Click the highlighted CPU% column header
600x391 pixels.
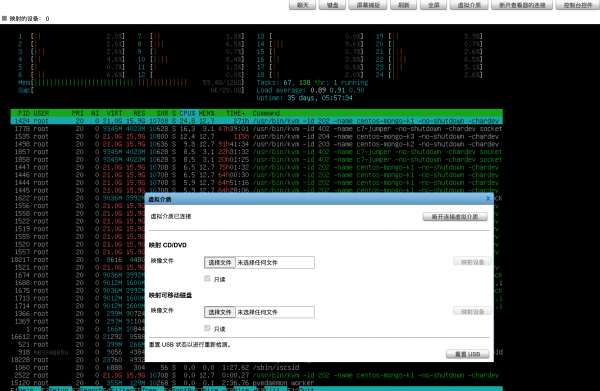188,113
